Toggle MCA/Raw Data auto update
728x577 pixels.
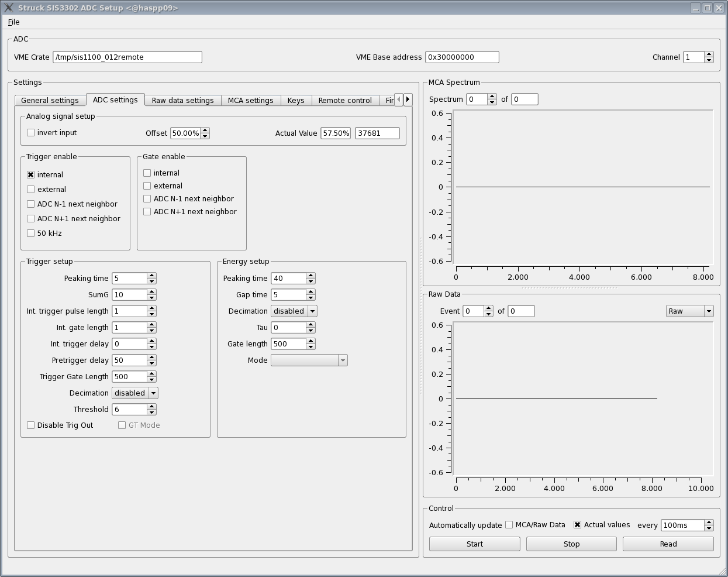509,525
